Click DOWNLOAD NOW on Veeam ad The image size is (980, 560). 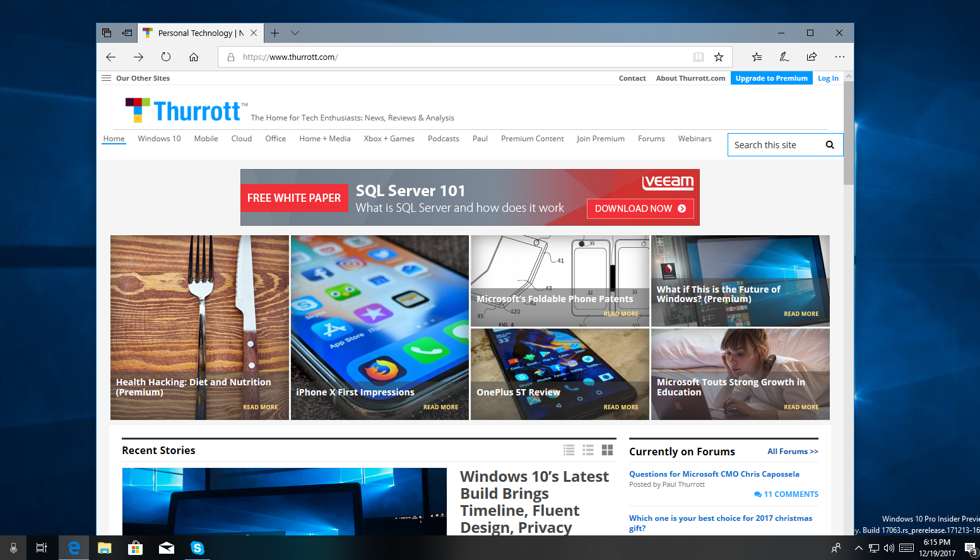[x=641, y=209]
